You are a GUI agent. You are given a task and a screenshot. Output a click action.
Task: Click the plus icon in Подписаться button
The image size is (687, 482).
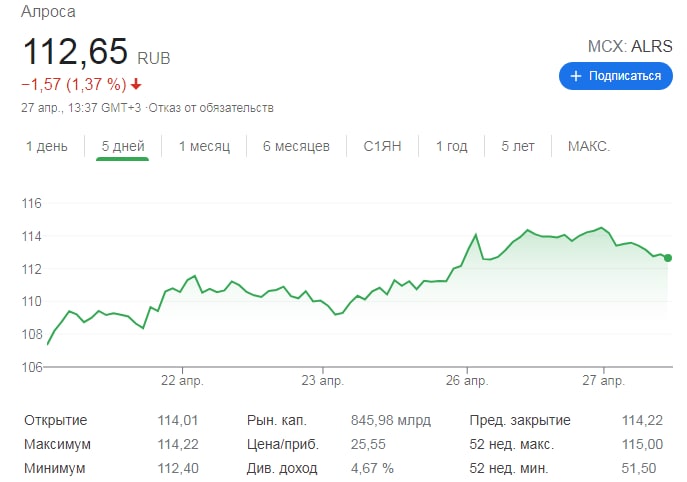click(x=576, y=76)
